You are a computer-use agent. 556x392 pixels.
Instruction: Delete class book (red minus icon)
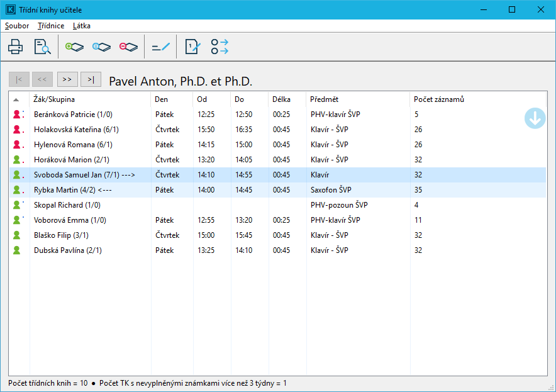[x=128, y=47]
